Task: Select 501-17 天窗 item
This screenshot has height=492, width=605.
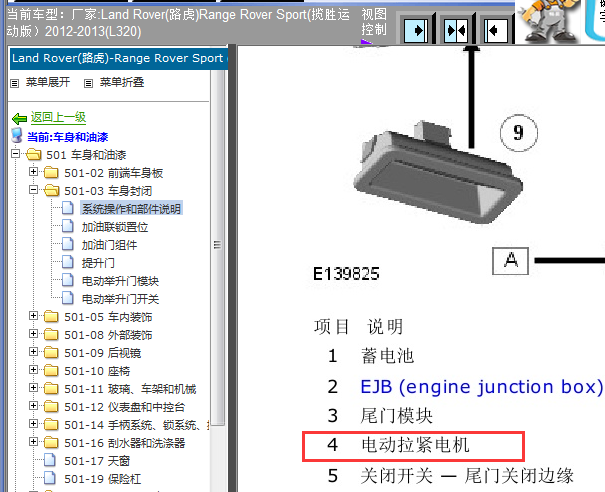Action: point(97,461)
